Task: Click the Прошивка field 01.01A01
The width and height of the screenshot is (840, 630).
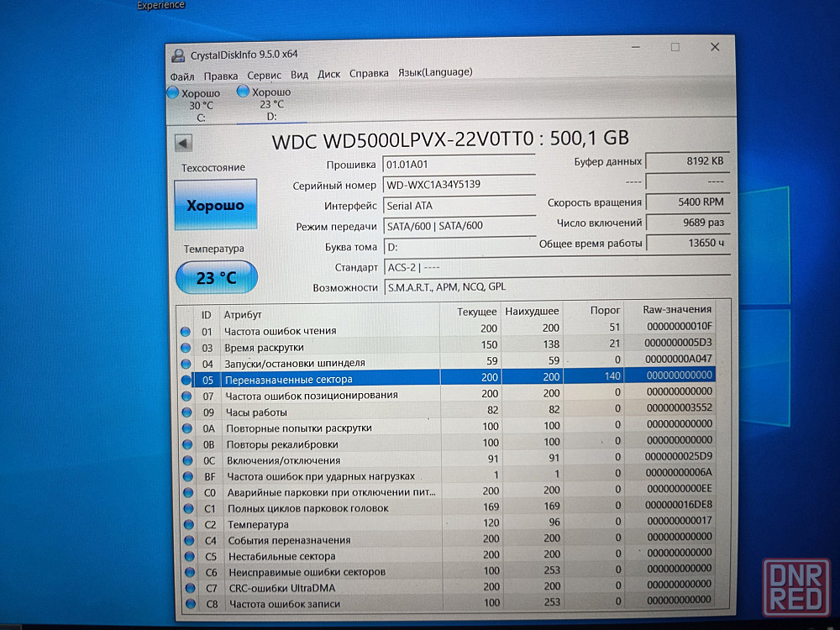Action: [x=459, y=165]
